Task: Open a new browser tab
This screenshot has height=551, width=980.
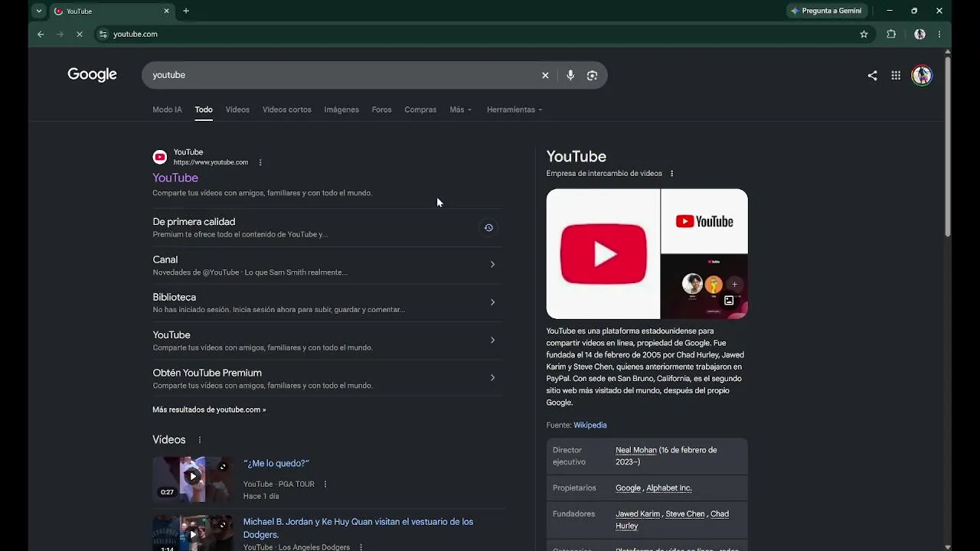Action: [186, 11]
